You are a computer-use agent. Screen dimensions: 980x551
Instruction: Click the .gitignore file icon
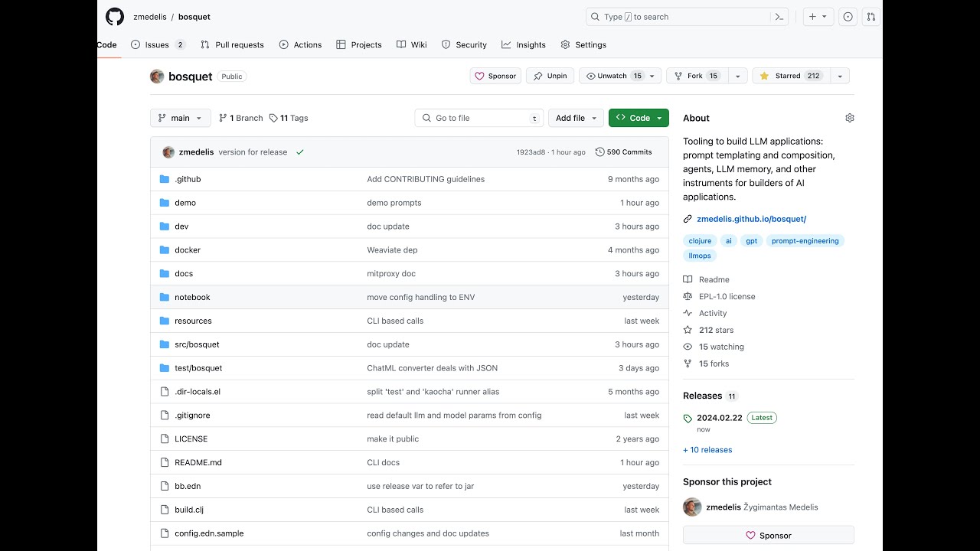164,416
